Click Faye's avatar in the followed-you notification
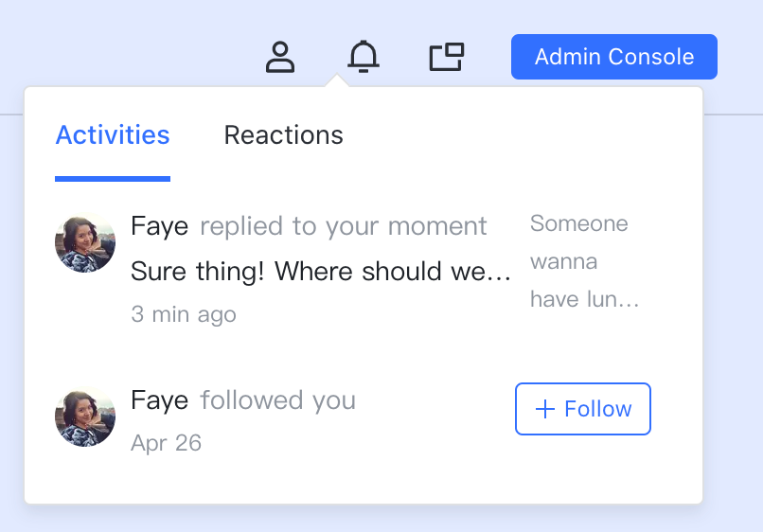This screenshot has height=532, width=763. click(x=85, y=417)
